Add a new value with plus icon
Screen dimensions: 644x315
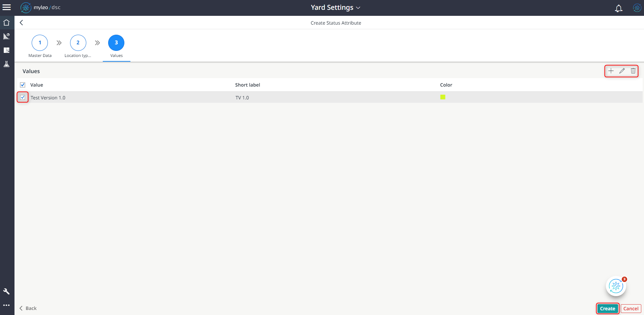pyautogui.click(x=611, y=71)
